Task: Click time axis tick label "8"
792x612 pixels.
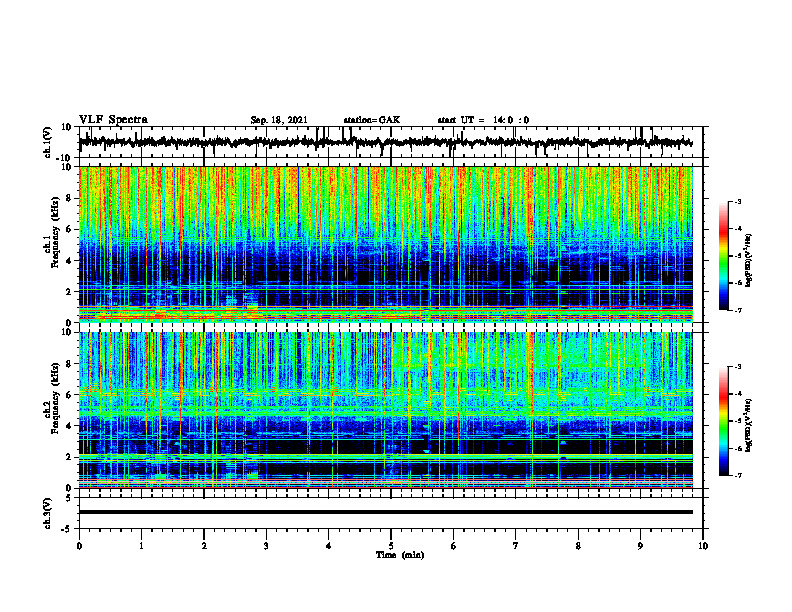Action: [578, 546]
